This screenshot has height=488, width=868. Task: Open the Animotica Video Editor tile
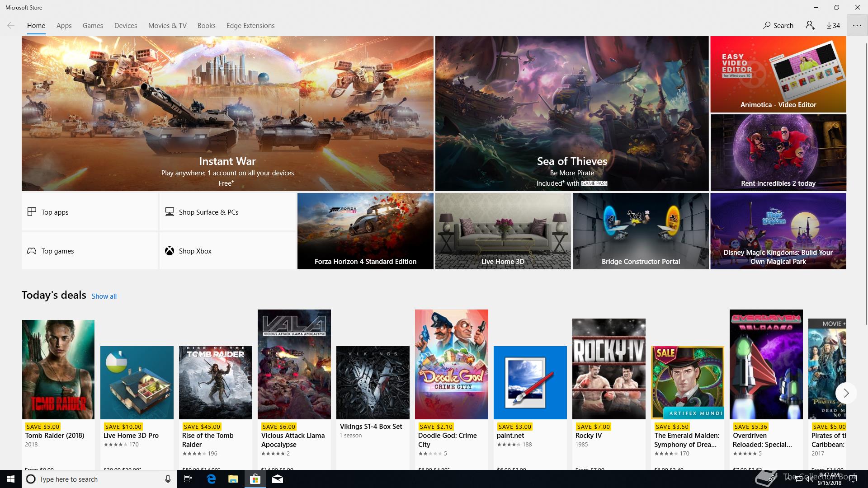tap(778, 74)
